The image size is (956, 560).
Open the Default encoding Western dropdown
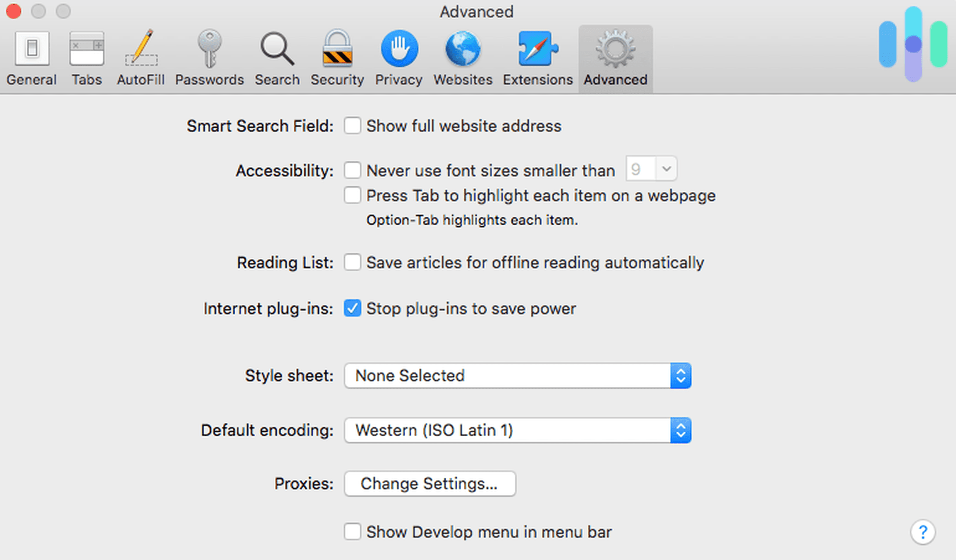(x=517, y=430)
